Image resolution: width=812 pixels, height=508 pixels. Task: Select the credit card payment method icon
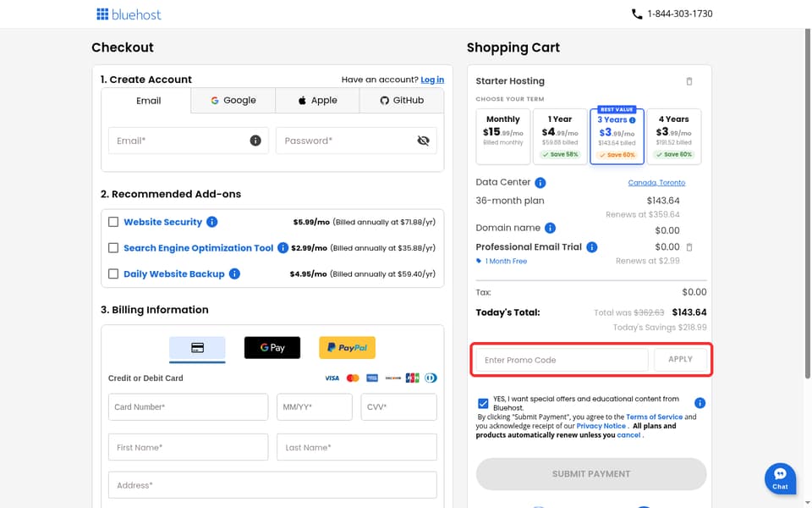197,348
